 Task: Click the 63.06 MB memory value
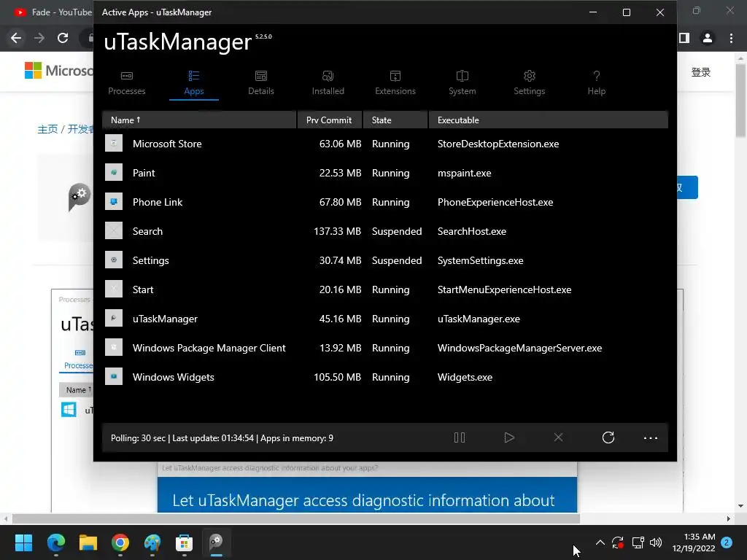340,144
